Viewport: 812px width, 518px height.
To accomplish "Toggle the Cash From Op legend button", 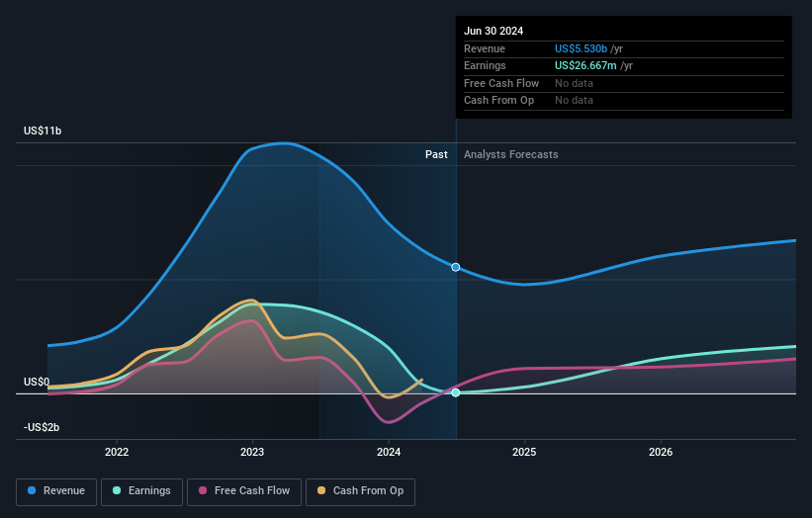I will click(x=360, y=491).
